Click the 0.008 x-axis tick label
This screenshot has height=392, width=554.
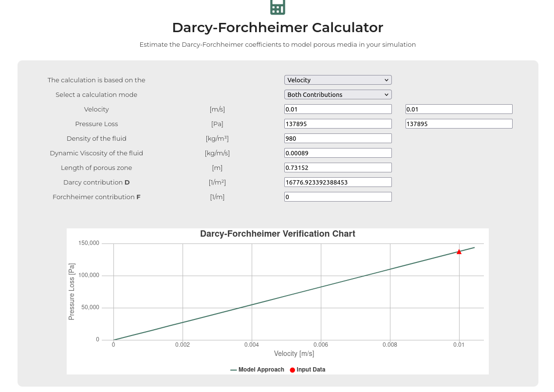tap(390, 345)
